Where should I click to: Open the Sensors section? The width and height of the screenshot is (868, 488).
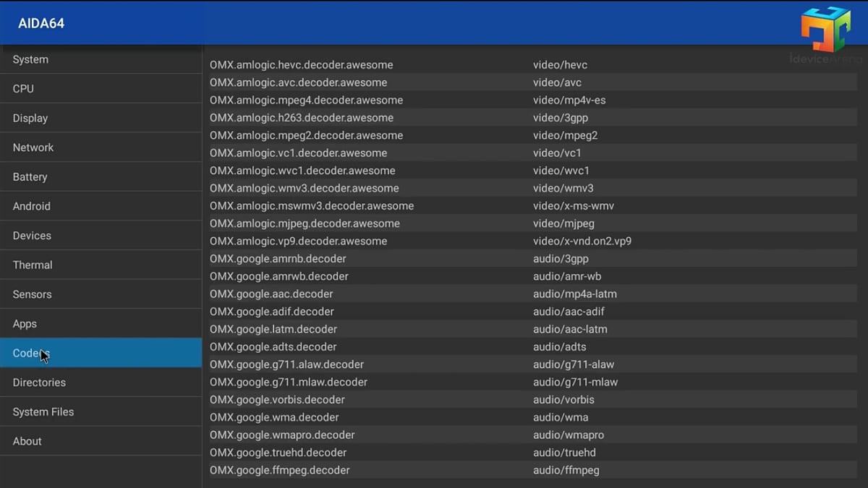point(101,294)
